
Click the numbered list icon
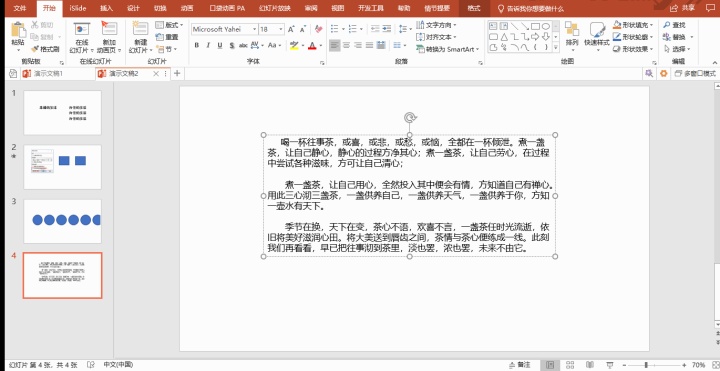point(353,29)
